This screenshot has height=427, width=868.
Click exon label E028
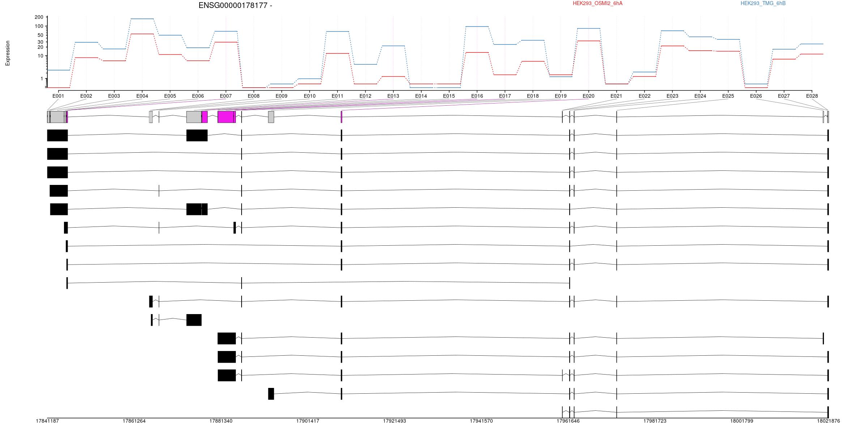[812, 96]
